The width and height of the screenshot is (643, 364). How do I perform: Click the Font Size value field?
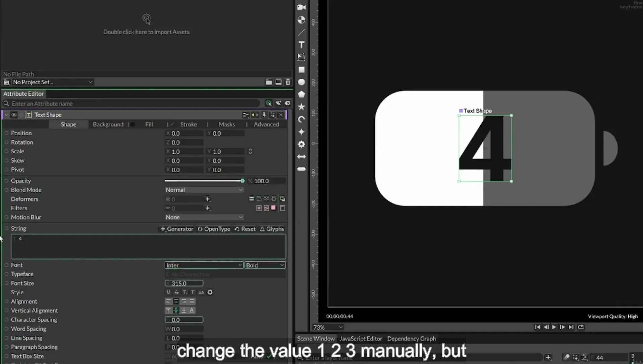(184, 283)
